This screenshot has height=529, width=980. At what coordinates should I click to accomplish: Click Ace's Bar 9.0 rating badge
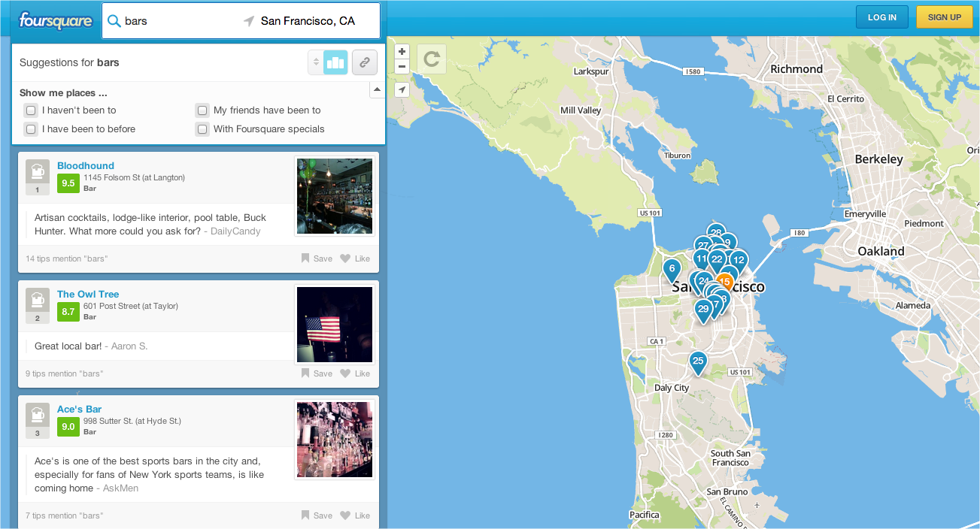click(x=68, y=426)
